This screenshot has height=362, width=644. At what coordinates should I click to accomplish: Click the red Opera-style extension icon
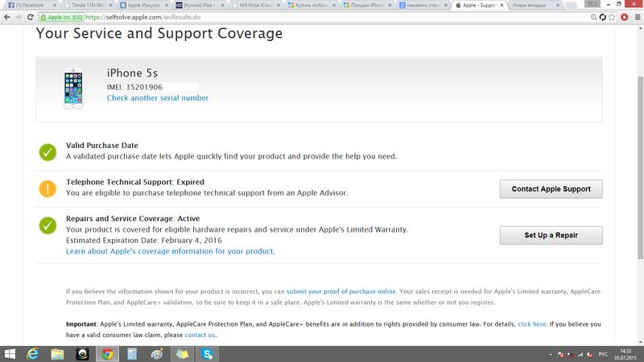625,17
